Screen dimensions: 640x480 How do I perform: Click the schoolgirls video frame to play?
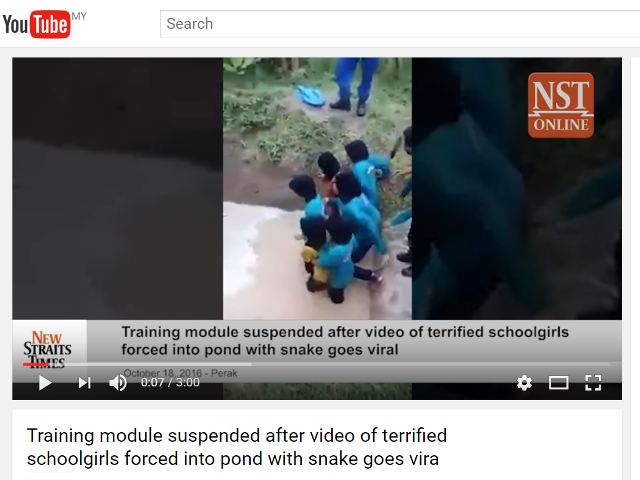317,188
